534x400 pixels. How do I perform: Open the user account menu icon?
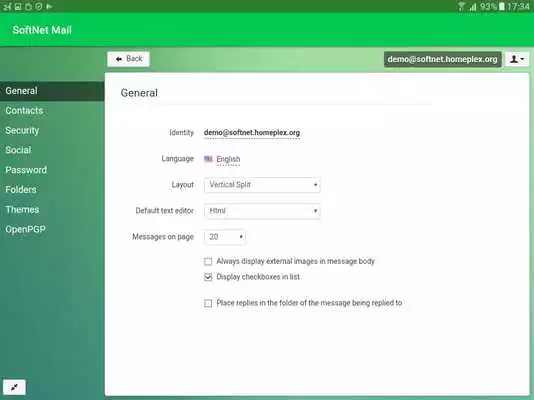click(517, 59)
